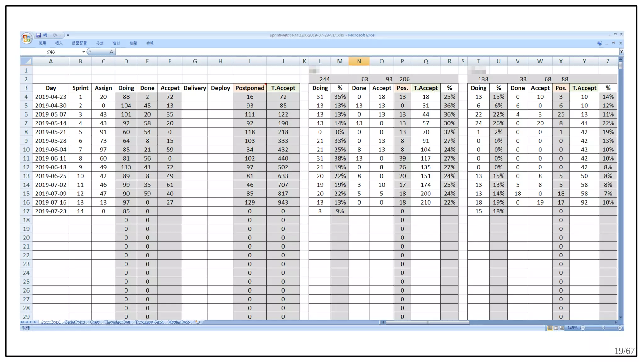Open Excel Help question mark icon
This screenshot has height=362, width=644.
pos(600,43)
